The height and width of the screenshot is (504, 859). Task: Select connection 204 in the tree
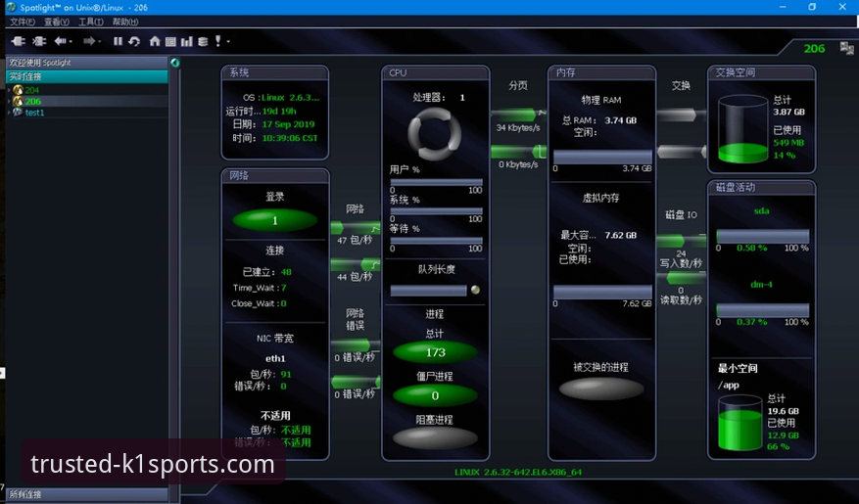pos(32,90)
